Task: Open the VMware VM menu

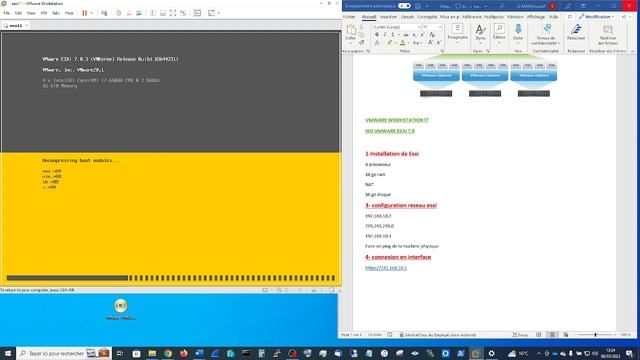Action: click(x=44, y=13)
